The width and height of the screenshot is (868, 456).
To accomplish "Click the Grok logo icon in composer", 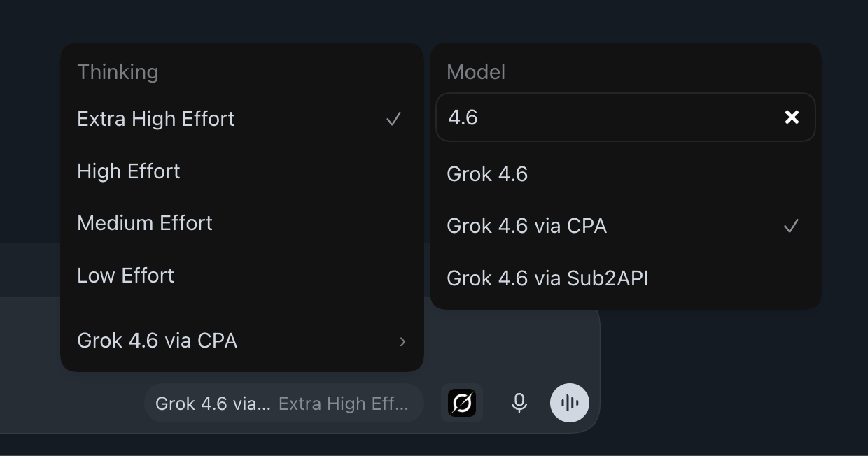I will [x=462, y=403].
